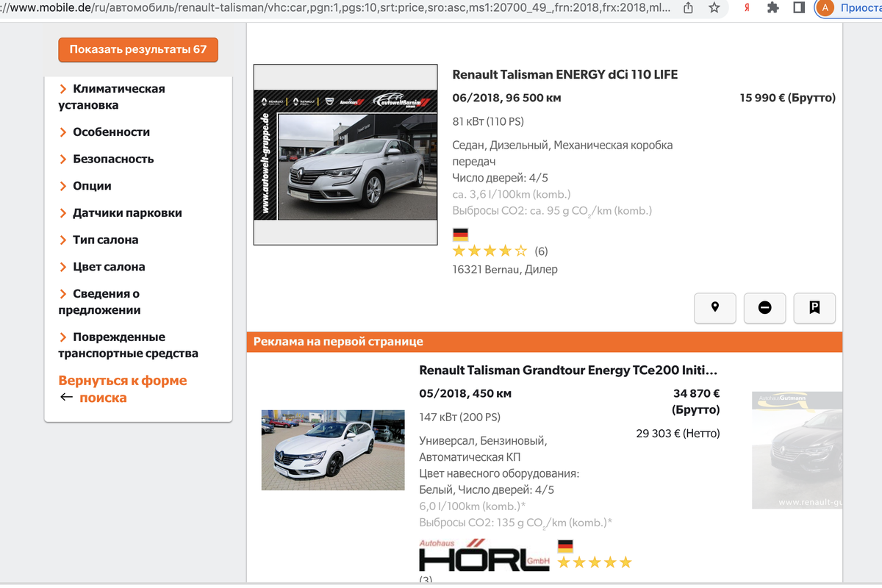The height and width of the screenshot is (588, 882).
Task: Bookmark the page via the star icon
Action: click(714, 9)
